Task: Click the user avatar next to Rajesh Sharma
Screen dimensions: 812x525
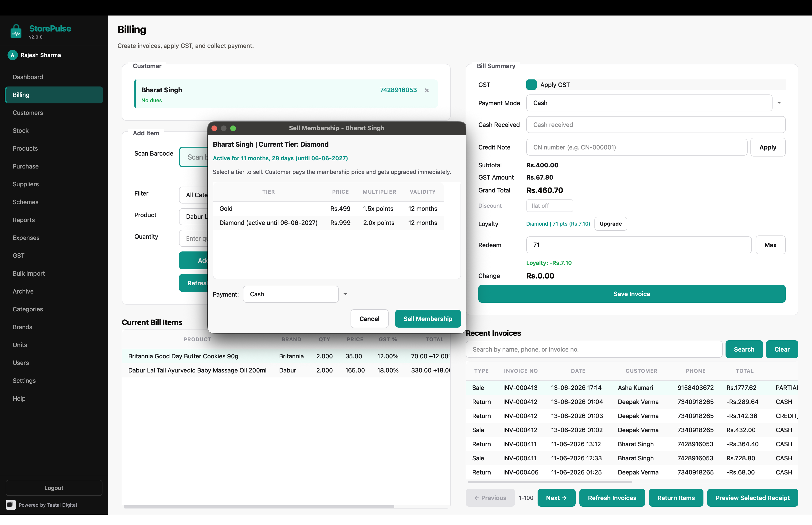Action: tap(13, 55)
